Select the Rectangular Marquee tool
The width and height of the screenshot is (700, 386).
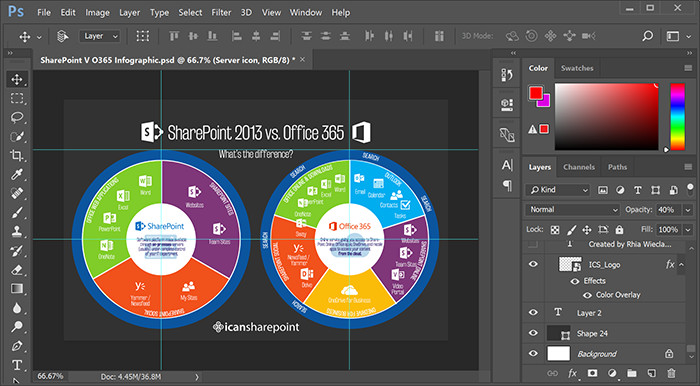click(17, 99)
